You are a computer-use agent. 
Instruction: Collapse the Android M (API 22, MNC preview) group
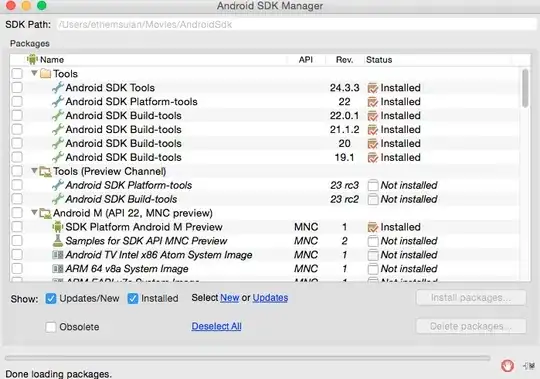click(34, 212)
